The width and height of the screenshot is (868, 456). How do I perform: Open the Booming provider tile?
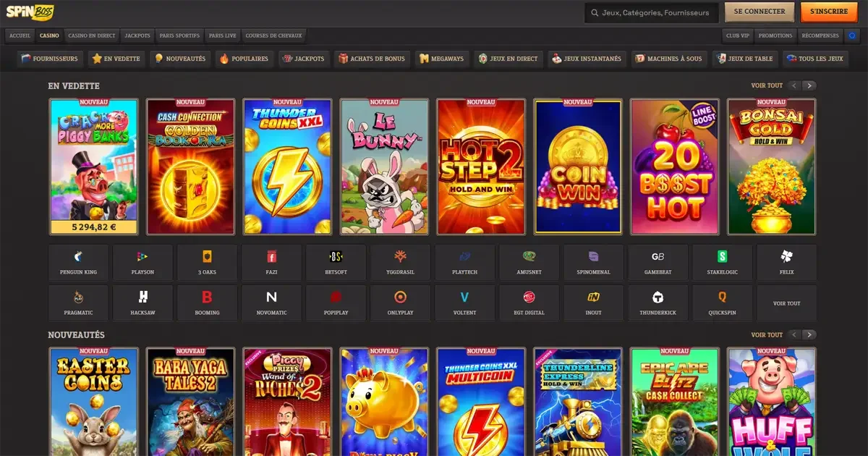207,303
